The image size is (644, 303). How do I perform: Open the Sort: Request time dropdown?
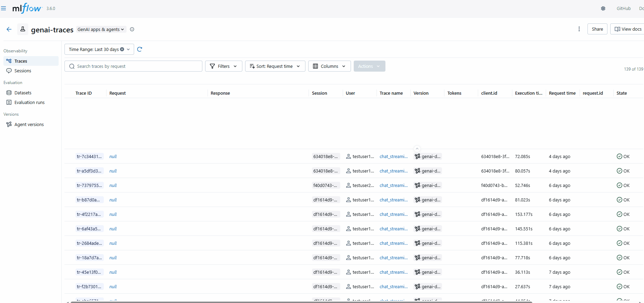point(275,66)
